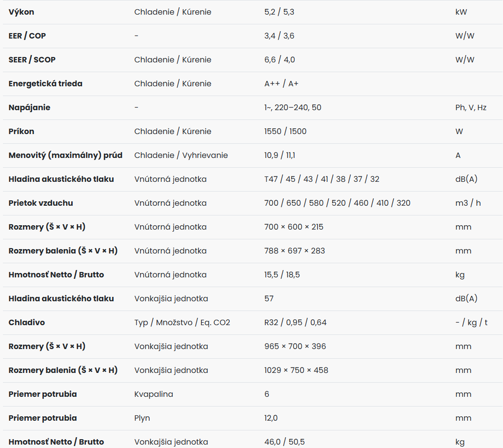Select the Kvapalina pipe diameter cell
Screen dimensions: 503x448
click(154, 394)
